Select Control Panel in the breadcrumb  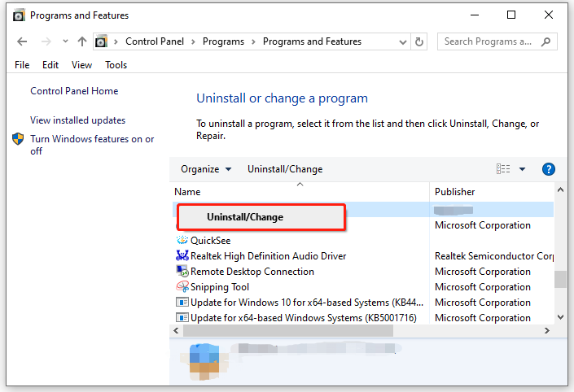click(155, 41)
